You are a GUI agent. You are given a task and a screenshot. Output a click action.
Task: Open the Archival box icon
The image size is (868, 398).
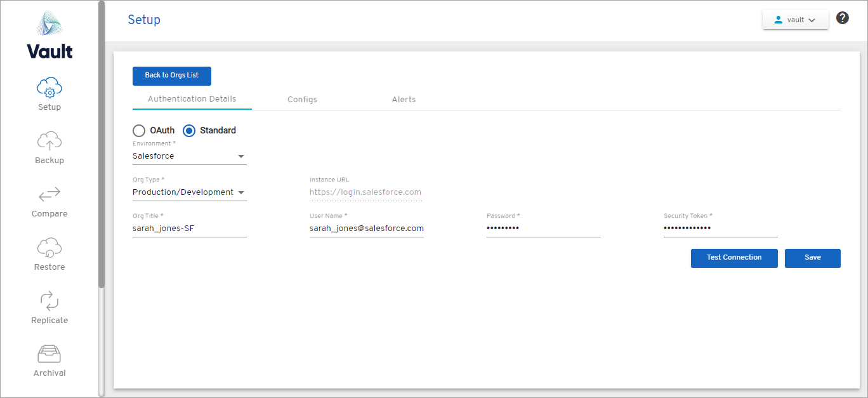click(x=49, y=354)
